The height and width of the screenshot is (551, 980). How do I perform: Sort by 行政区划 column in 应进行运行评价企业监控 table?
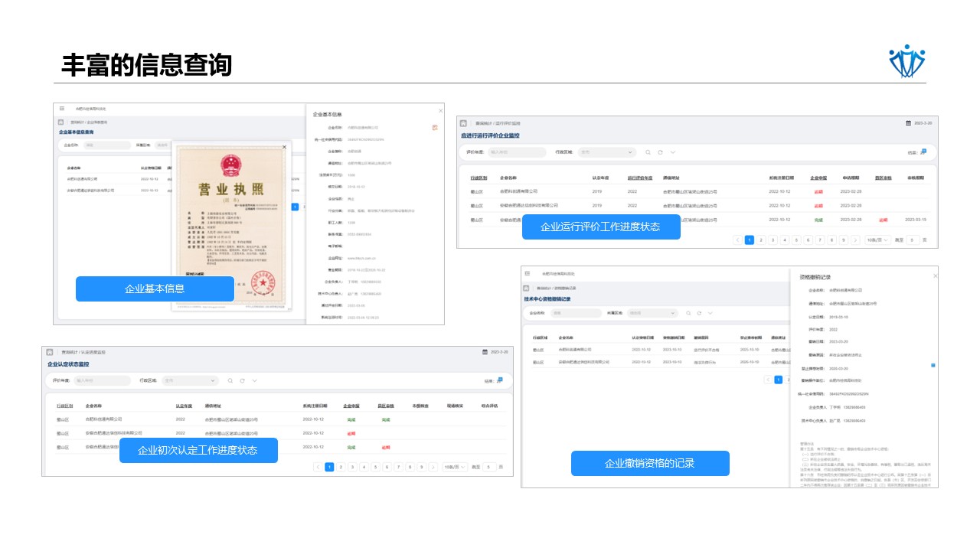tap(478, 177)
